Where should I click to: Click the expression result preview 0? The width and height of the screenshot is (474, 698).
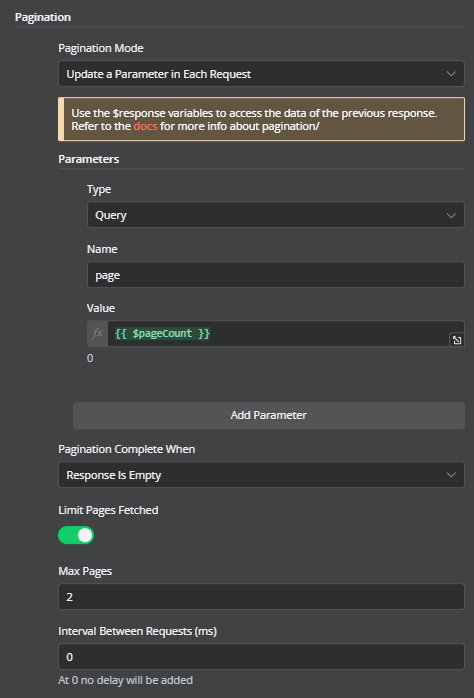point(90,358)
